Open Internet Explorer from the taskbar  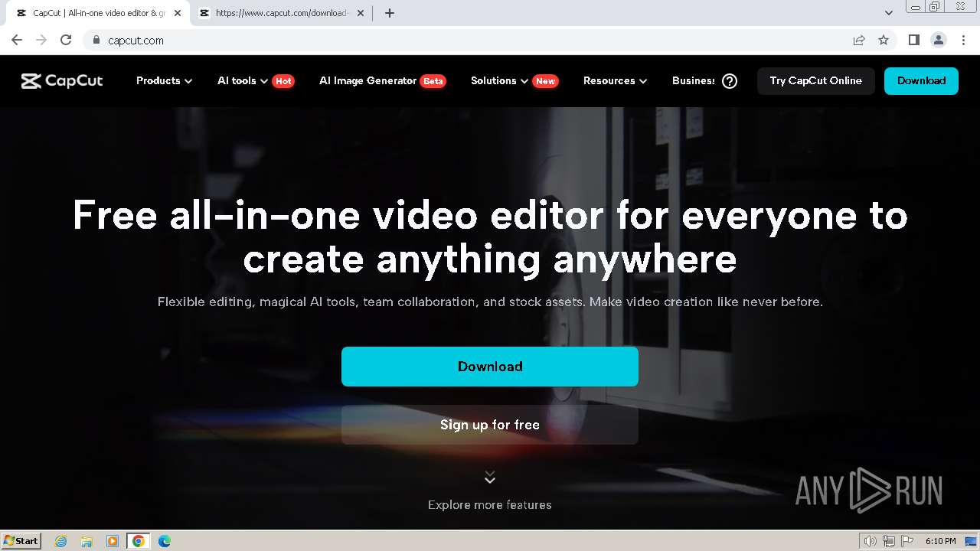[x=60, y=541]
